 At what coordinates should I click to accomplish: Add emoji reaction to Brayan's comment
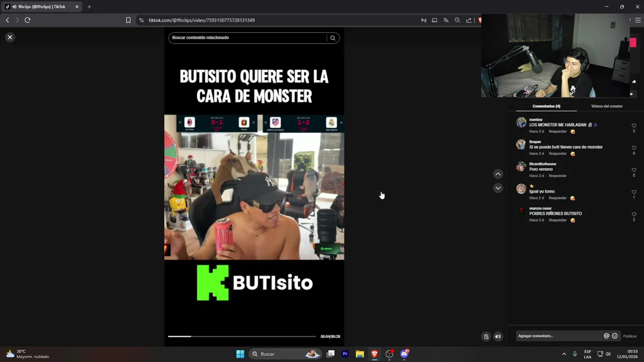[x=573, y=154]
